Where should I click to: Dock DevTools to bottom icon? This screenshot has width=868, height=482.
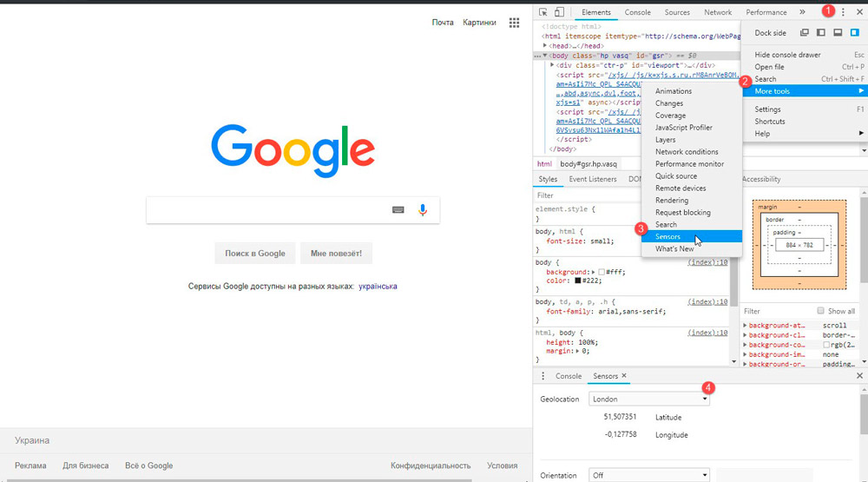(838, 33)
